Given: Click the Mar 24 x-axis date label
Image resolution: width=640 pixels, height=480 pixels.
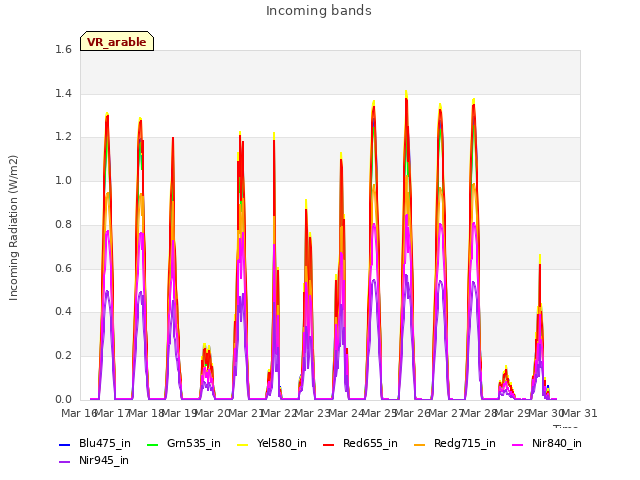Looking at the screenshot, I should point(346,413).
